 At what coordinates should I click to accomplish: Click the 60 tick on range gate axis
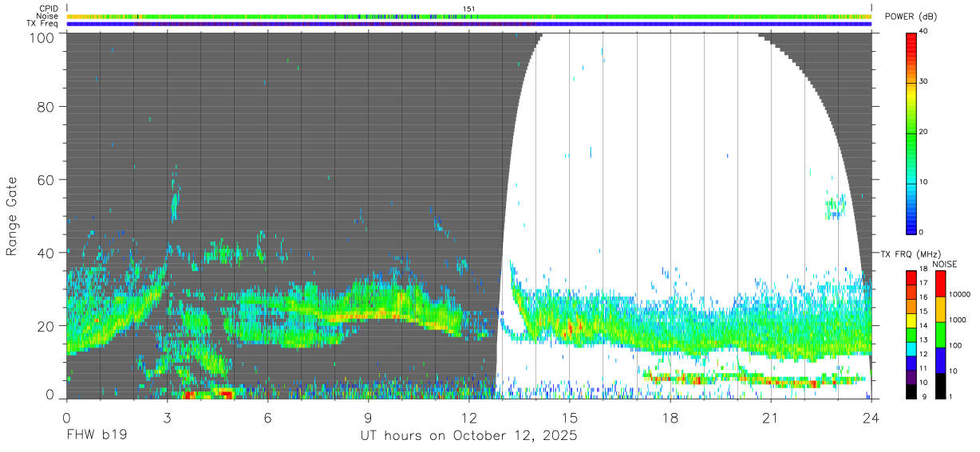46,180
